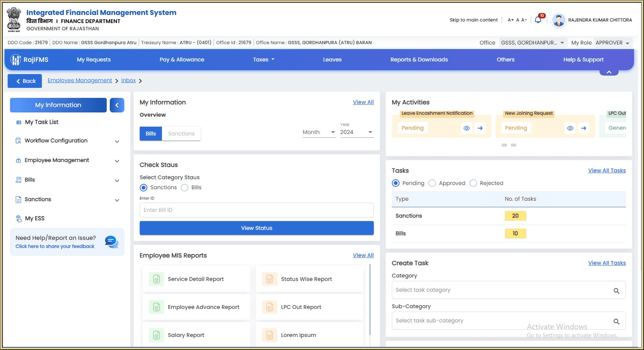Decrease font size with A-
Image resolution: width=644 pixels, height=350 pixels.
(x=524, y=20)
